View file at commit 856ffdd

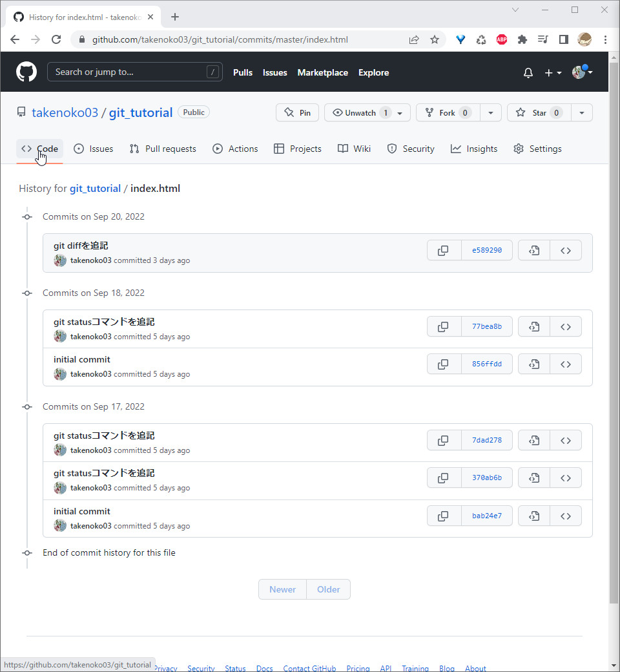tap(534, 364)
